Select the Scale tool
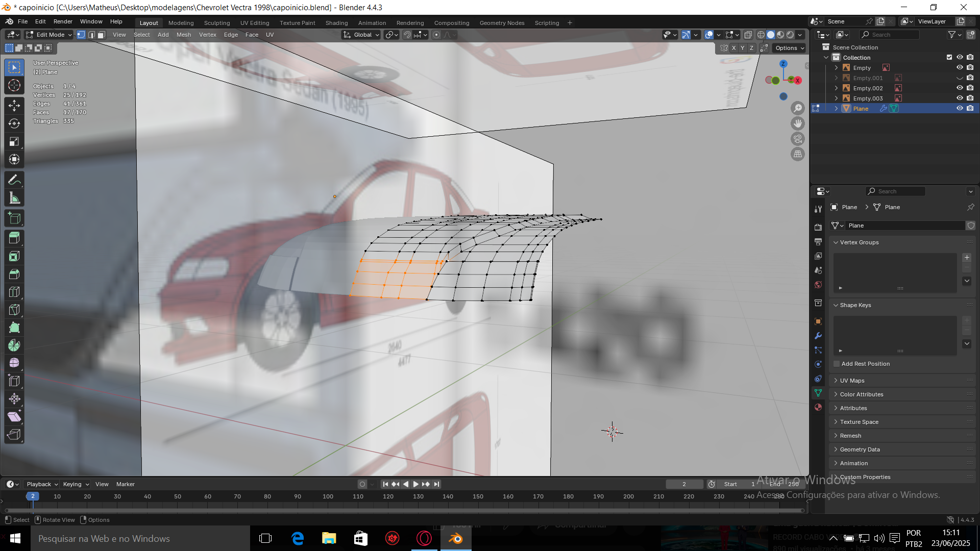The image size is (980, 551). (14, 141)
